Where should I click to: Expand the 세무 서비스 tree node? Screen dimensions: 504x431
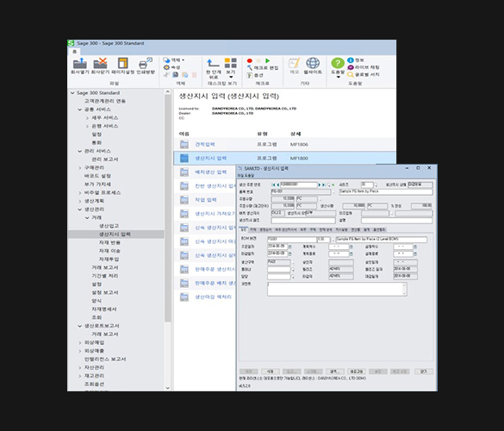coord(87,118)
